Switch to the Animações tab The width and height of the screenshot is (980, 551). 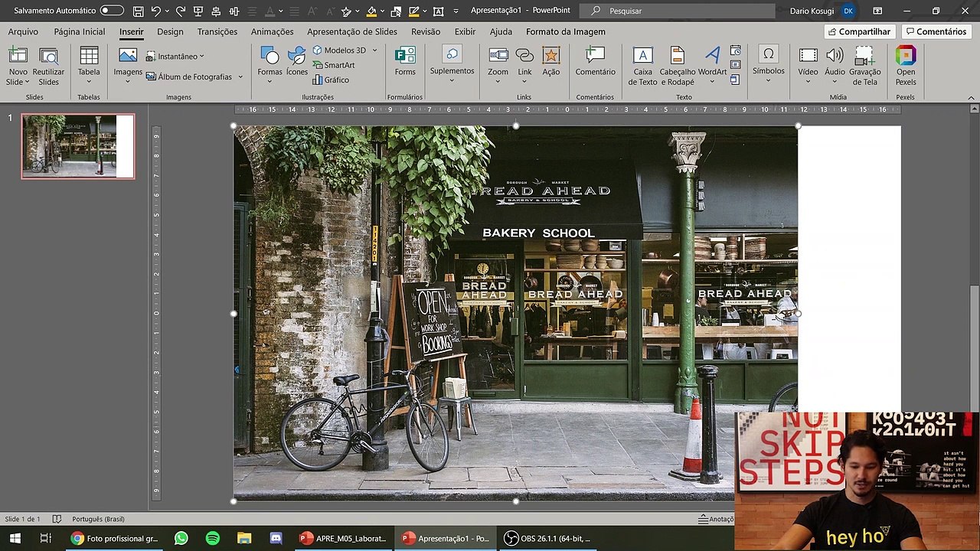click(273, 31)
